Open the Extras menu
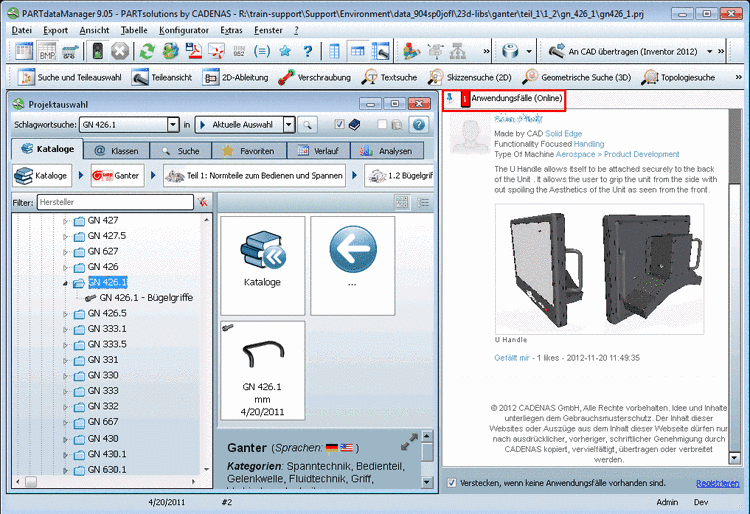This screenshot has width=750, height=514. (x=232, y=30)
